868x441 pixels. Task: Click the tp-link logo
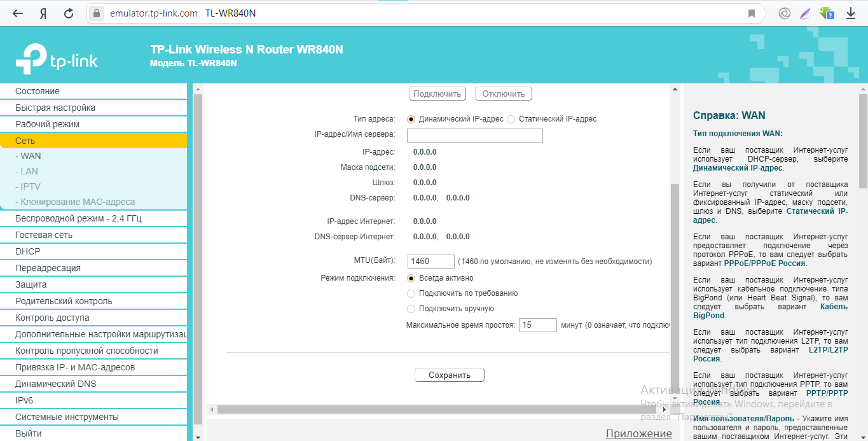coord(57,59)
